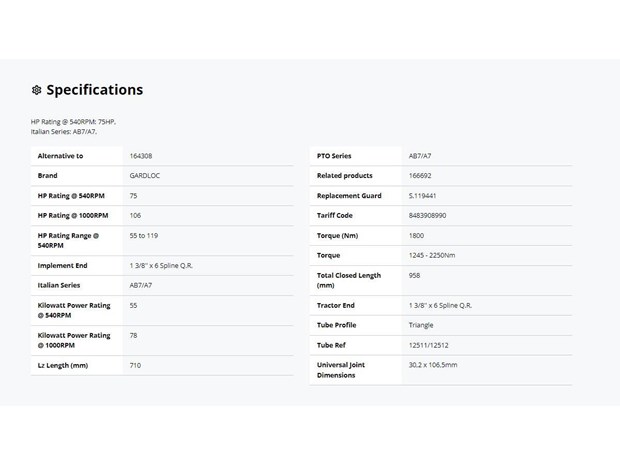Click the 'HP Rating Range @ 540RPM' label

tap(68, 240)
